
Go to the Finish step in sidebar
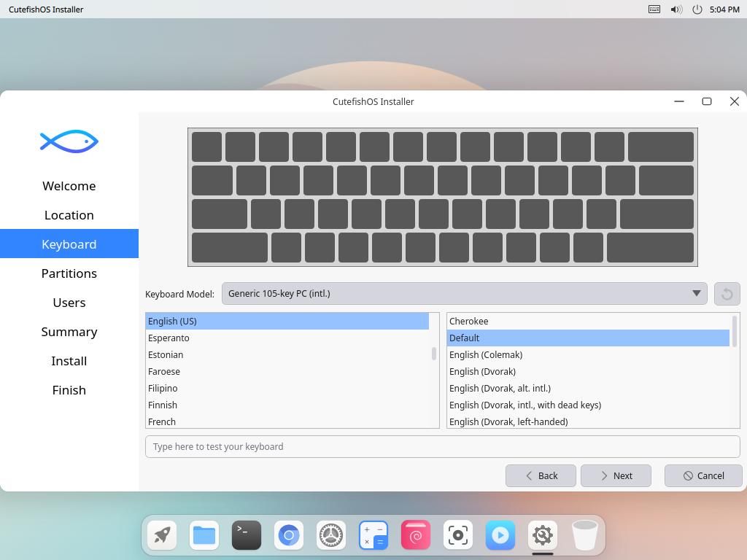click(x=69, y=390)
